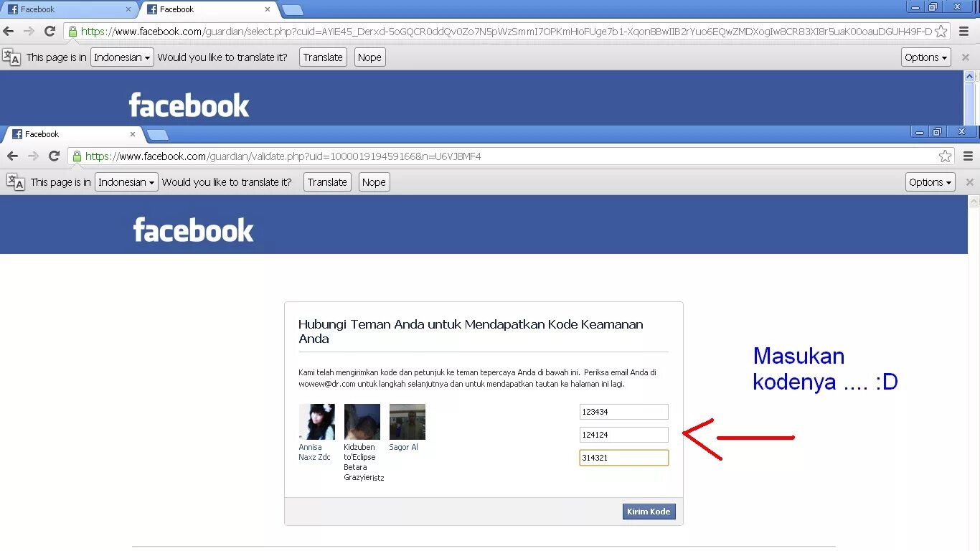Bookmark the page with front window's star
Image resolution: width=980 pixels, height=551 pixels.
[946, 156]
